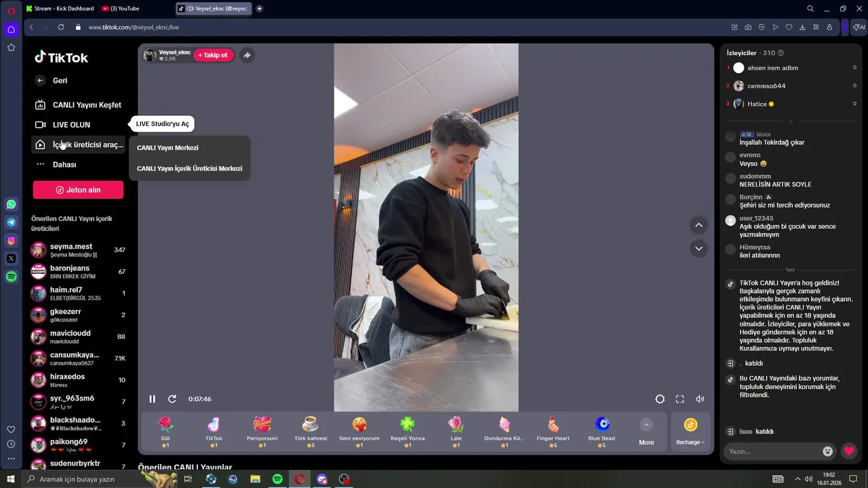The width and height of the screenshot is (868, 488).
Task: Reload the live stream player
Action: point(172,399)
